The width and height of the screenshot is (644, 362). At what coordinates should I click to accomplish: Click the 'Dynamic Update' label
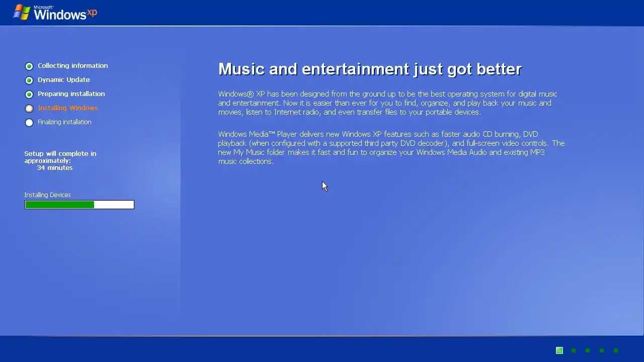click(64, 80)
